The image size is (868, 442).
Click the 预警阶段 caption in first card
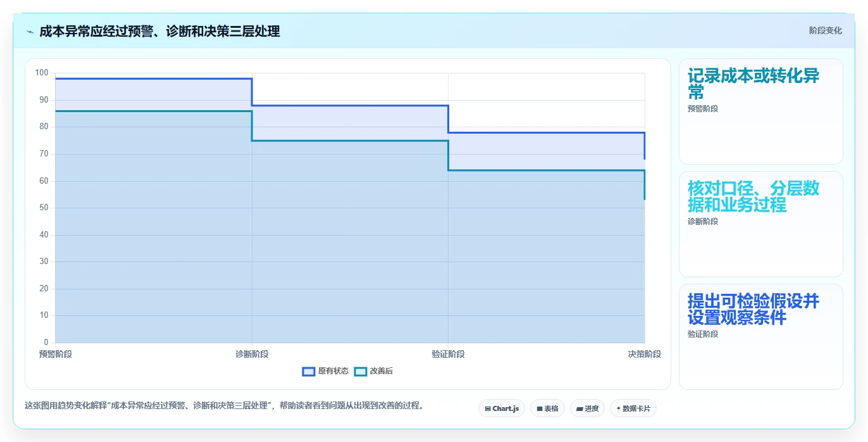tap(703, 109)
